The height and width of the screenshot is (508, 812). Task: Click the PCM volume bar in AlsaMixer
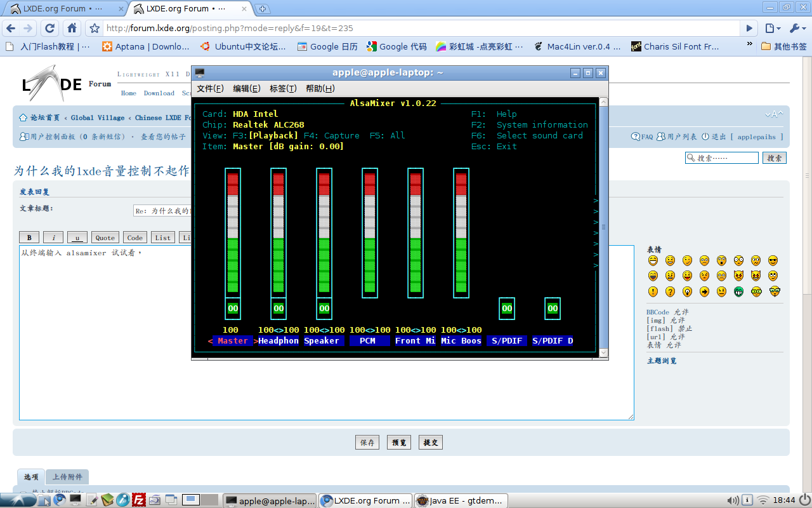tap(370, 233)
